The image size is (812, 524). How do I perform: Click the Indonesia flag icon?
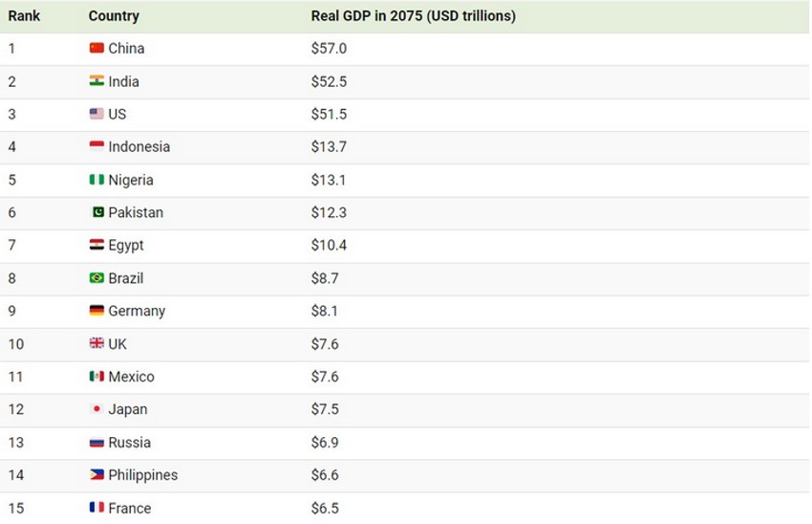(x=96, y=146)
